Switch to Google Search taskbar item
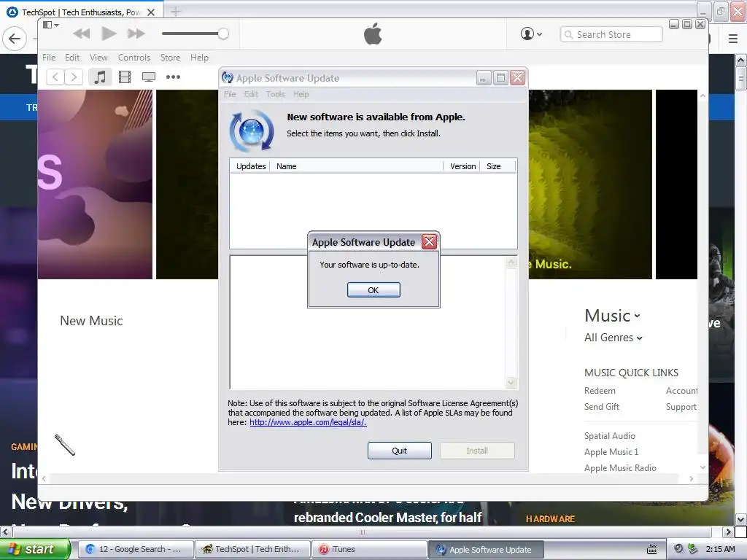 point(135,549)
